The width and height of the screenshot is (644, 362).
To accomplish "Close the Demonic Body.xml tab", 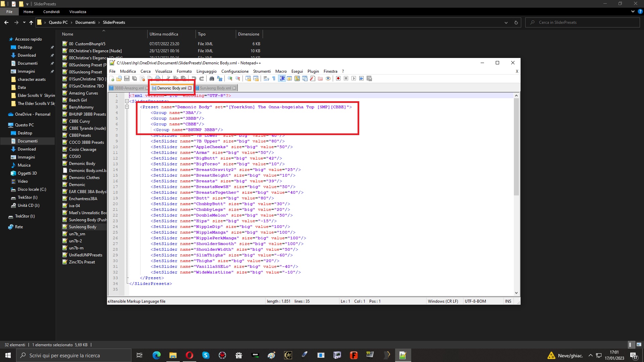I will pyautogui.click(x=190, y=88).
